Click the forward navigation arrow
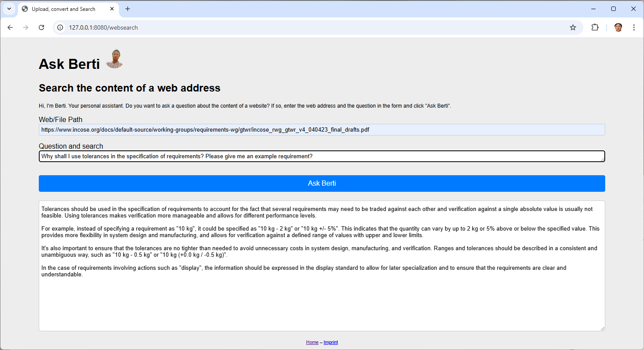Screen dimensions: 644x350 pos(26,27)
